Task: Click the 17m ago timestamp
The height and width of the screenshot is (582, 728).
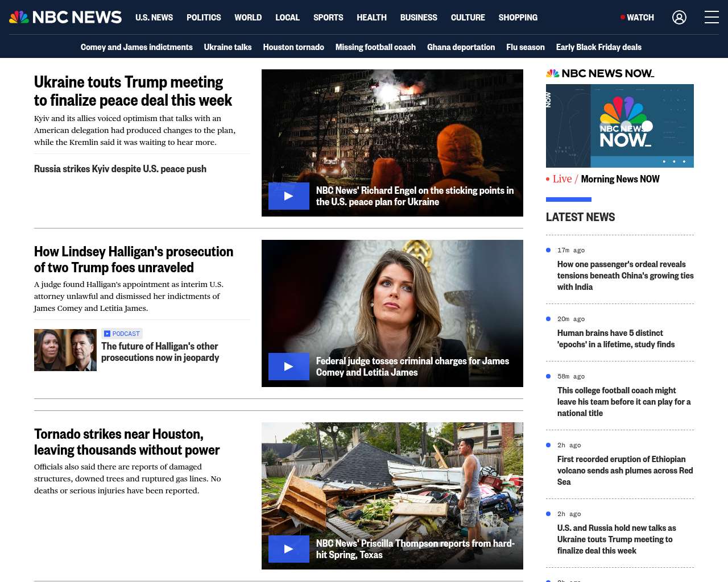Action: (x=571, y=250)
